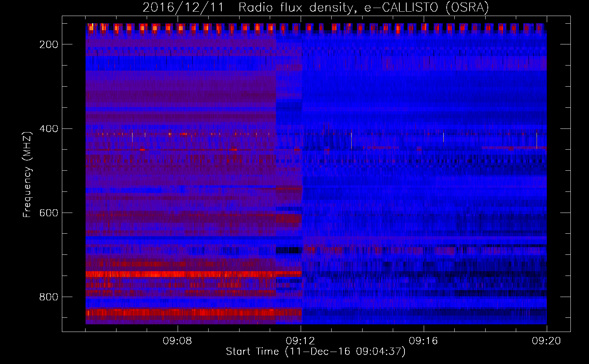The width and height of the screenshot is (589, 364).
Task: Click the 09:12 time tick label
Action: [x=300, y=341]
